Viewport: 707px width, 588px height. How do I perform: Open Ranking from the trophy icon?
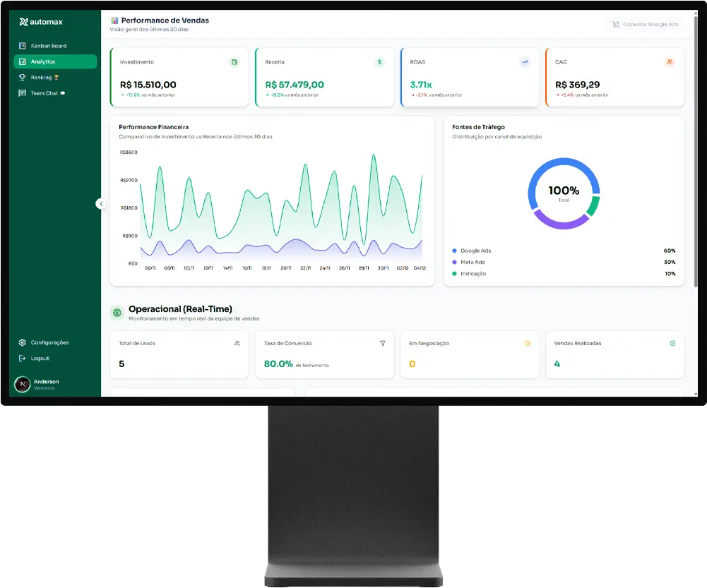[x=23, y=78]
